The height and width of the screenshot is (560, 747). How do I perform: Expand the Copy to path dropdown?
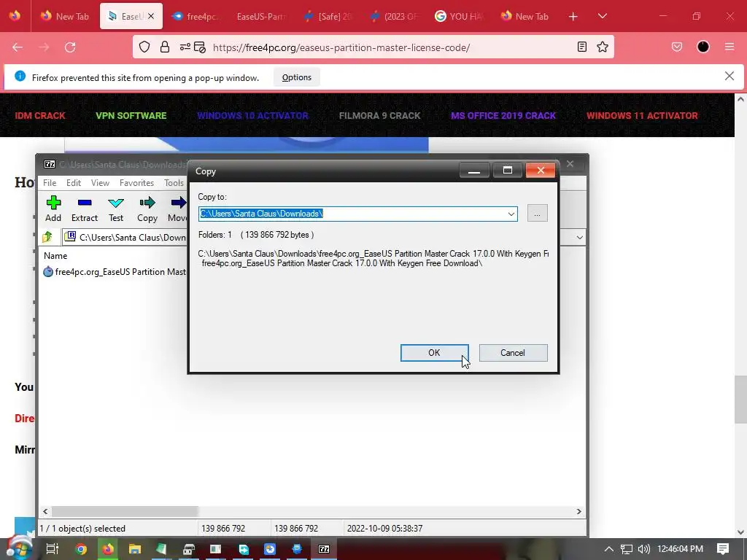511,214
